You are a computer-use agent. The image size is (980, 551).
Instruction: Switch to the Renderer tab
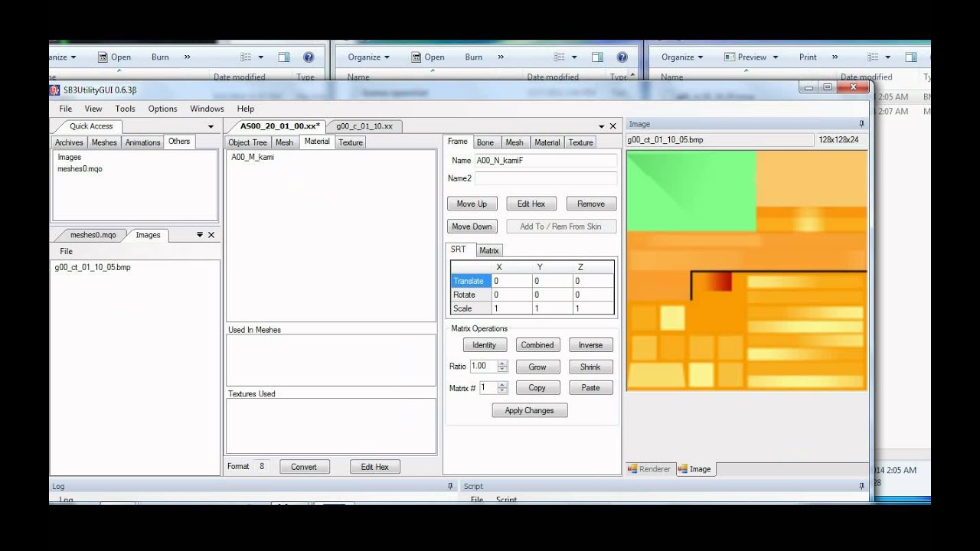649,469
